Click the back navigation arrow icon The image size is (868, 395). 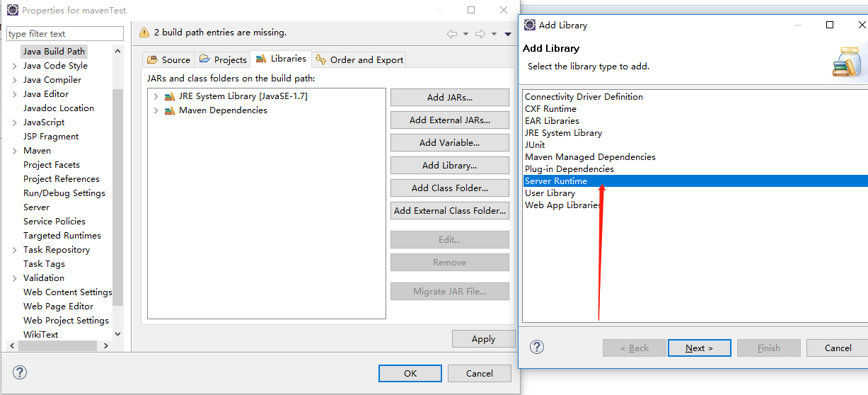(x=452, y=34)
